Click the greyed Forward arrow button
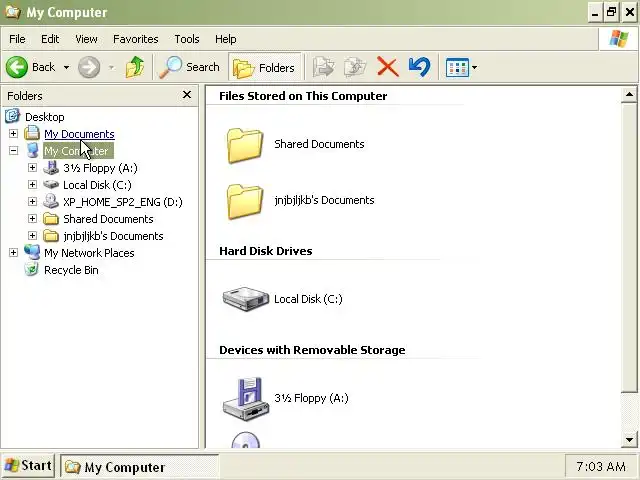 [x=89, y=67]
